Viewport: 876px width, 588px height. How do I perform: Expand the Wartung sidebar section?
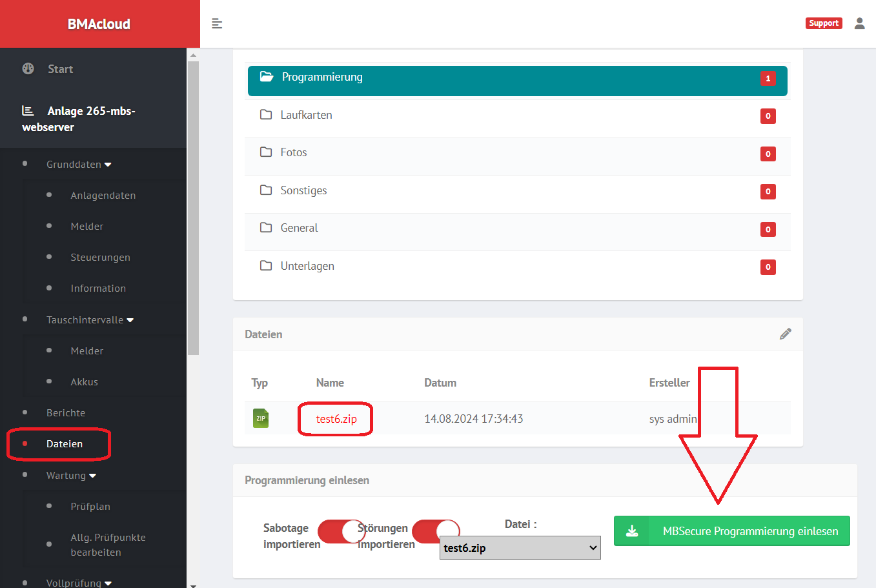[71, 476]
